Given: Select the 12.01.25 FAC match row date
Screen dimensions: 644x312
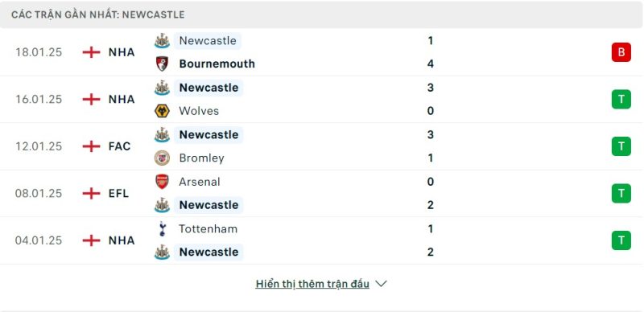Looking at the screenshot, I should point(39,146).
